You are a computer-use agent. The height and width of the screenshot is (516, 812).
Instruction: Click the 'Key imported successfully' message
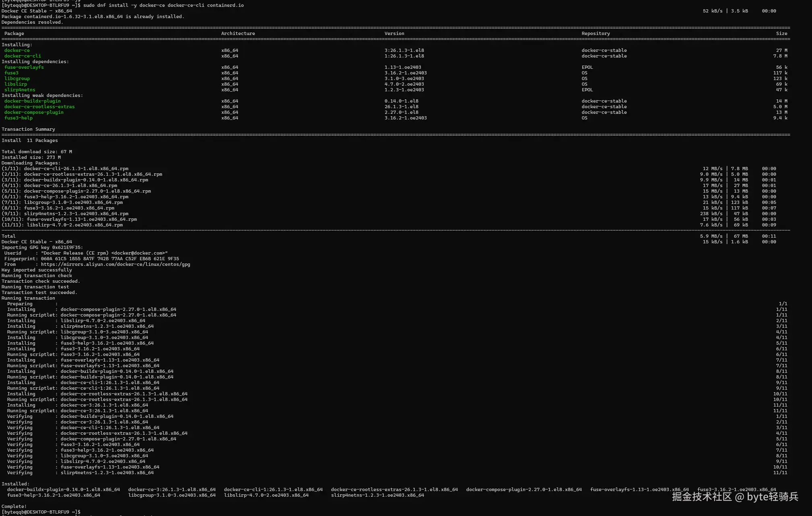[x=37, y=270]
